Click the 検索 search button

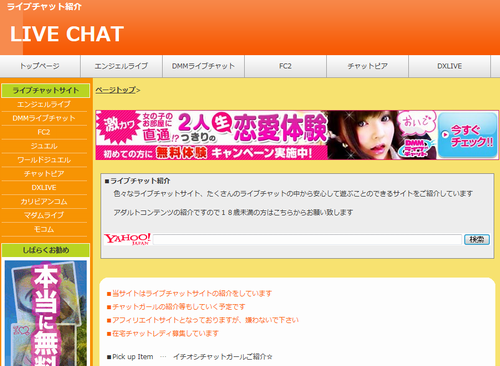coord(477,239)
